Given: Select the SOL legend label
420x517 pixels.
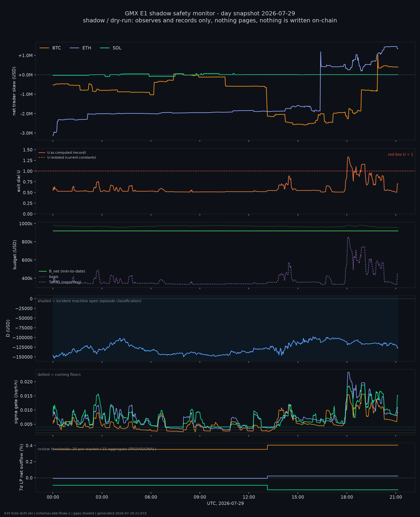Looking at the screenshot, I should pos(117,48).
